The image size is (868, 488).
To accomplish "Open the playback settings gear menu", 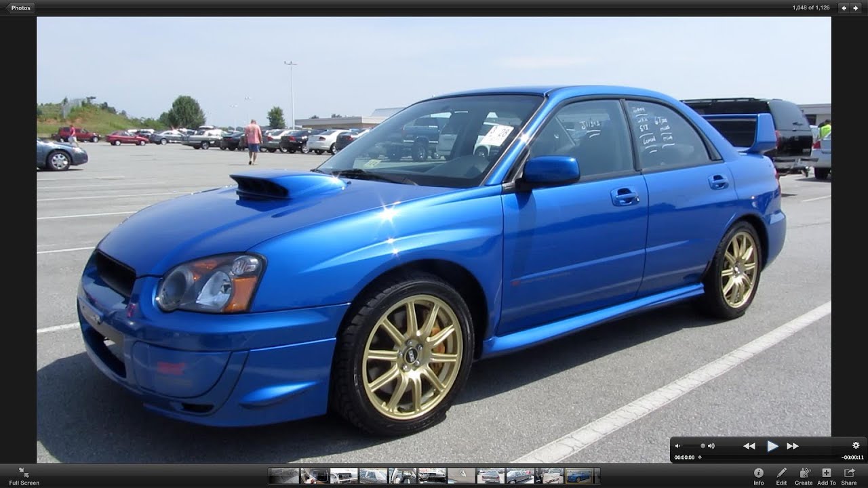I will click(x=855, y=445).
